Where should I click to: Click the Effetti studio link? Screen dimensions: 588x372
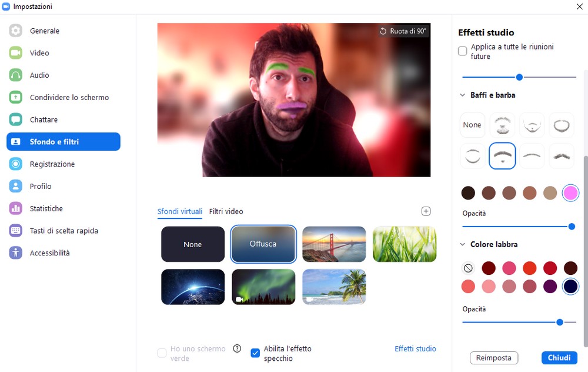[x=415, y=348]
